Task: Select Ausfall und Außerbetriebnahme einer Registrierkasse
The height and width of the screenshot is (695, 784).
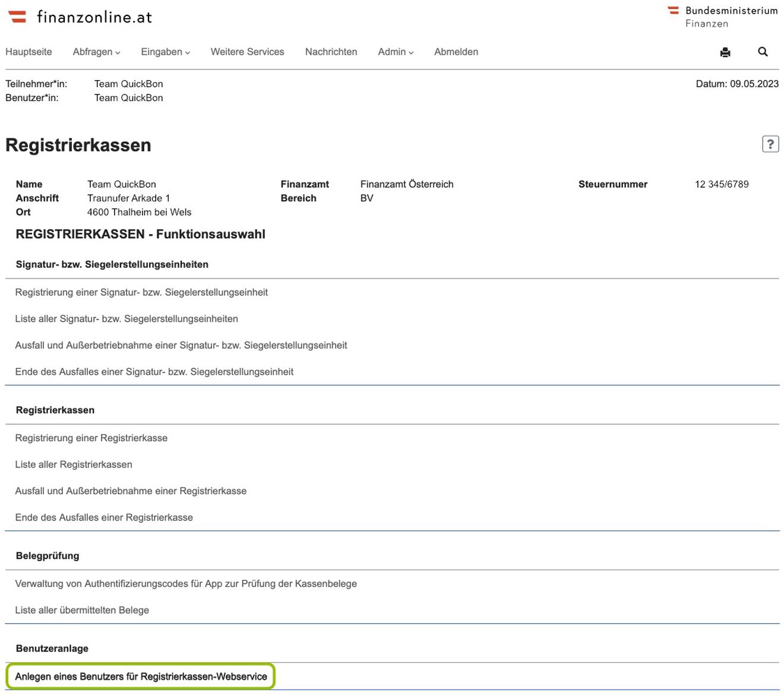Action: pyautogui.click(x=131, y=491)
